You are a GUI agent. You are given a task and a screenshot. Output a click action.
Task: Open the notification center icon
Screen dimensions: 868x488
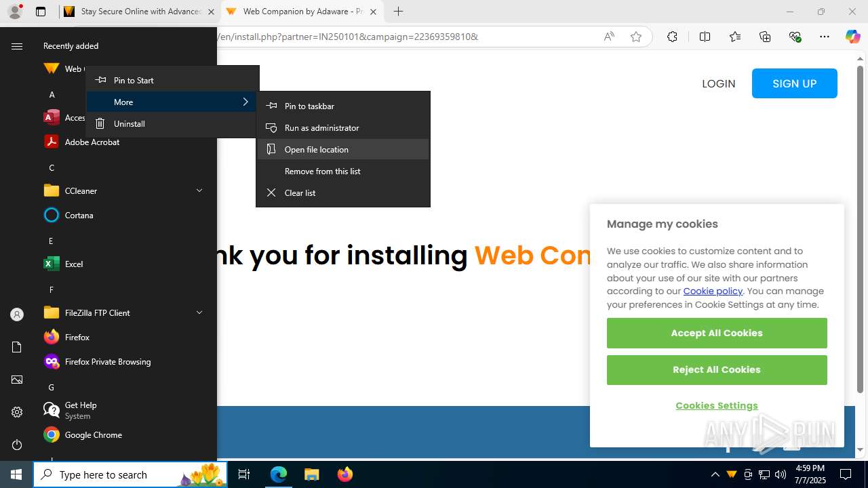pyautogui.click(x=846, y=474)
